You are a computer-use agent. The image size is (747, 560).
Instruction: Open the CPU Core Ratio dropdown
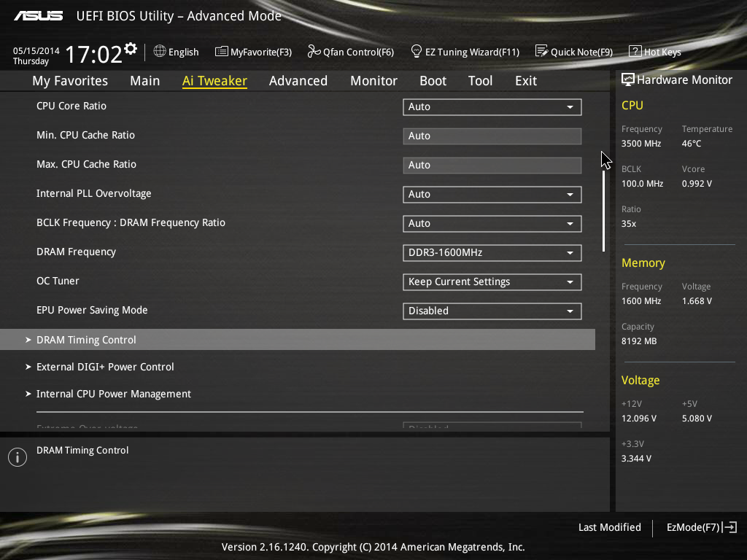[x=492, y=107]
